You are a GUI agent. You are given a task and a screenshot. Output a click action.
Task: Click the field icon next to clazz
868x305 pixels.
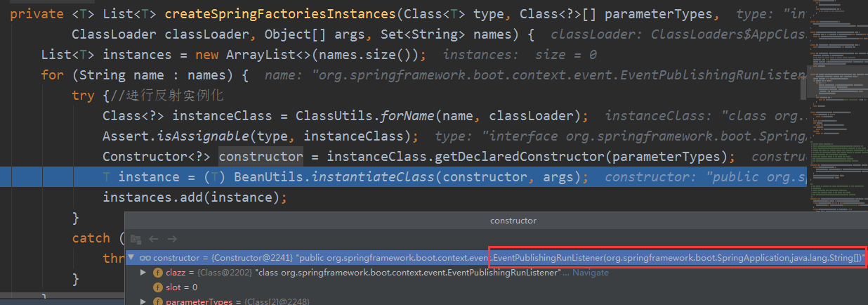pyautogui.click(x=159, y=272)
